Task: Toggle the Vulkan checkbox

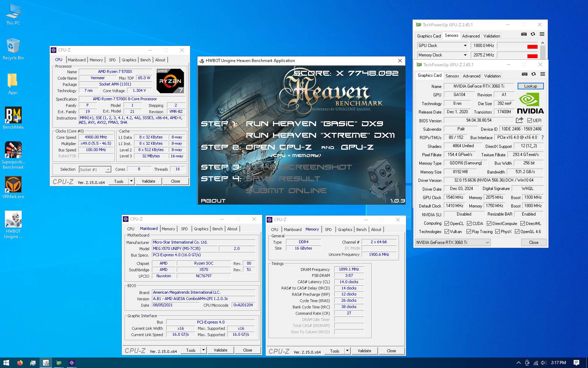Action: pos(447,231)
